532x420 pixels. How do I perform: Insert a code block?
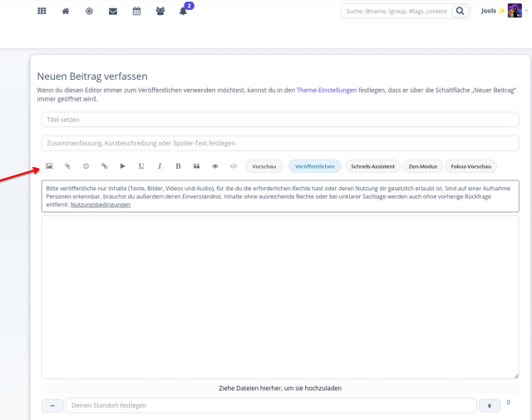[234, 166]
